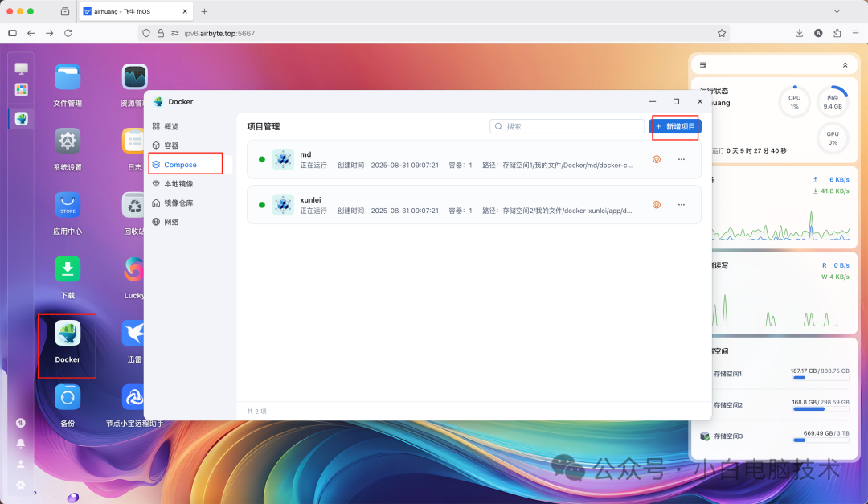Click the md project cube icon
Viewport: 868px width, 504px height.
(x=283, y=159)
